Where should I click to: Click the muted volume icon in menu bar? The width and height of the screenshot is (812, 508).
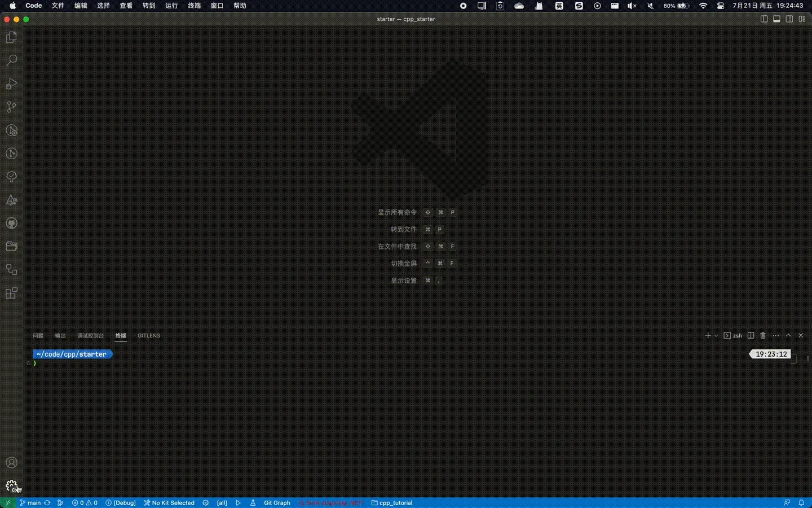(632, 6)
